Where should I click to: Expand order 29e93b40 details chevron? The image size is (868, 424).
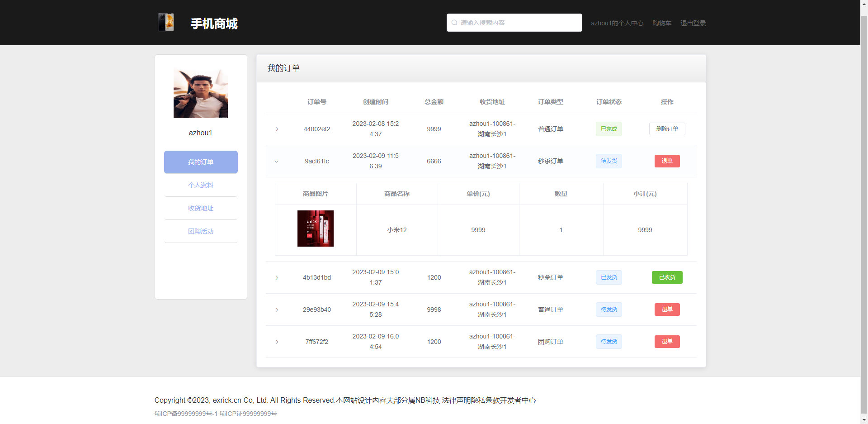pos(277,310)
